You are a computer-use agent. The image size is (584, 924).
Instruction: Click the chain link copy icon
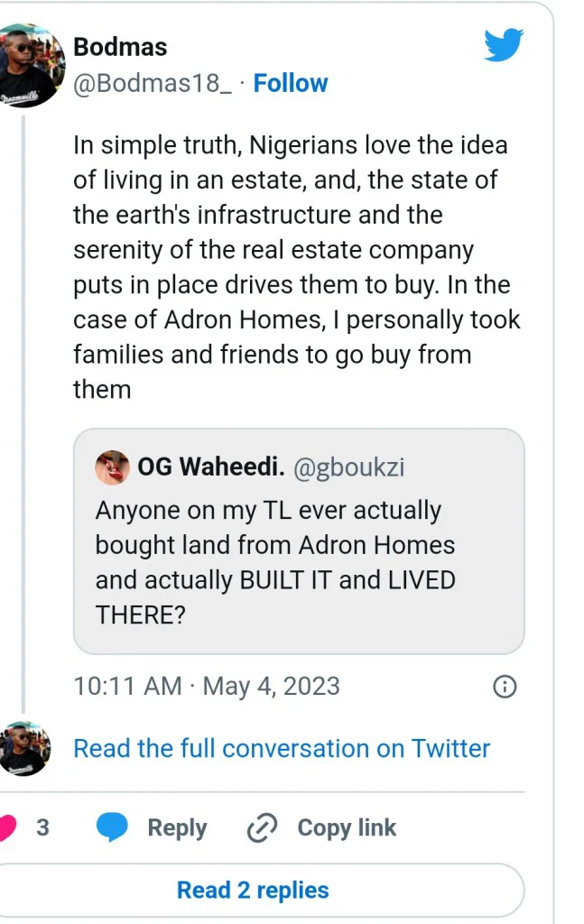coord(261,827)
